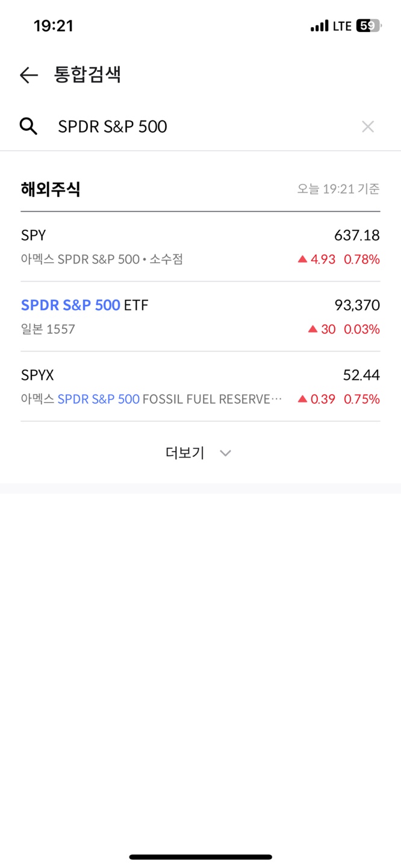Image resolution: width=401 pixels, height=868 pixels.
Task: Clear the search text with X icon
Action: pos(368,127)
